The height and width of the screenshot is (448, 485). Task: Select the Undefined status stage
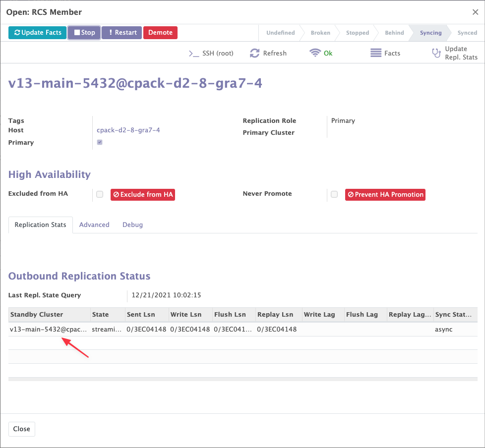pyautogui.click(x=281, y=33)
